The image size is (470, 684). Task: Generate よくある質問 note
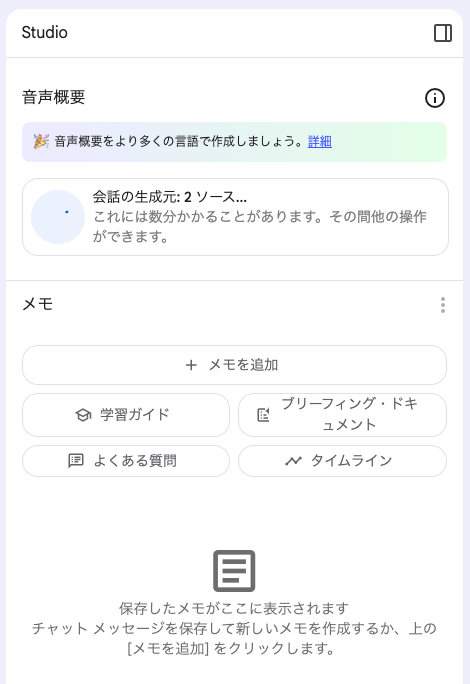point(126,461)
